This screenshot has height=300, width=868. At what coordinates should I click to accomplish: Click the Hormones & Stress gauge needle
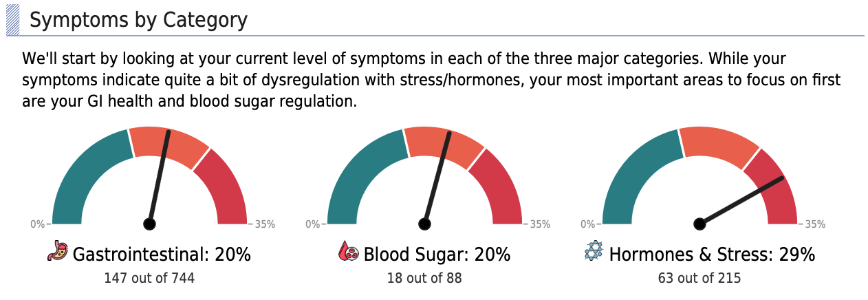point(743,200)
